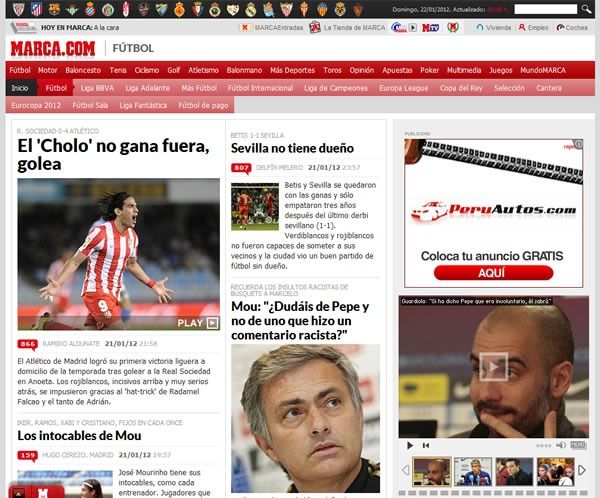Click the red AQUÍ ad button
600x498 pixels.
click(485, 272)
